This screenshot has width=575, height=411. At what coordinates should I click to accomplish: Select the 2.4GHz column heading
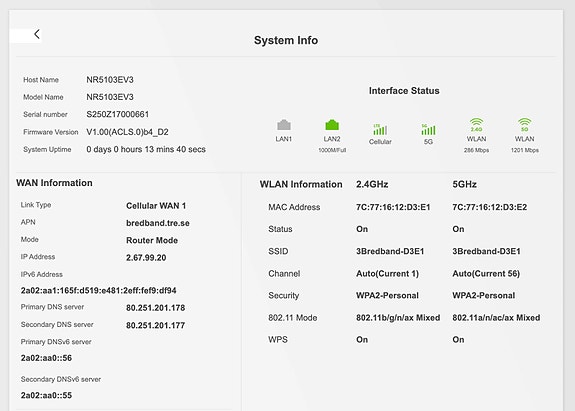372,184
